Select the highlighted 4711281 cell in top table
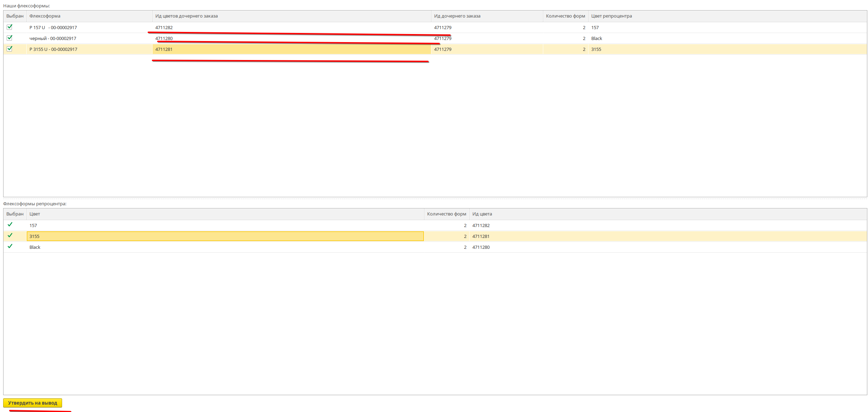The width and height of the screenshot is (868, 412). click(x=164, y=49)
